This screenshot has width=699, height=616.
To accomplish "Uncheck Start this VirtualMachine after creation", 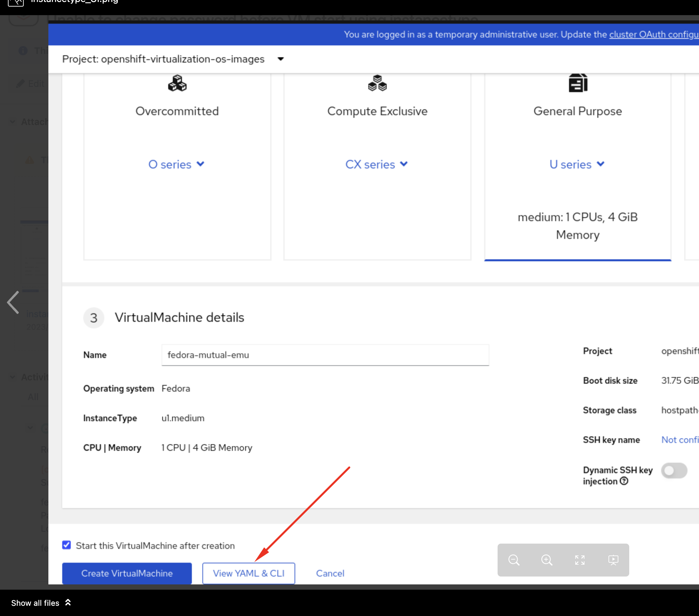I will click(67, 545).
